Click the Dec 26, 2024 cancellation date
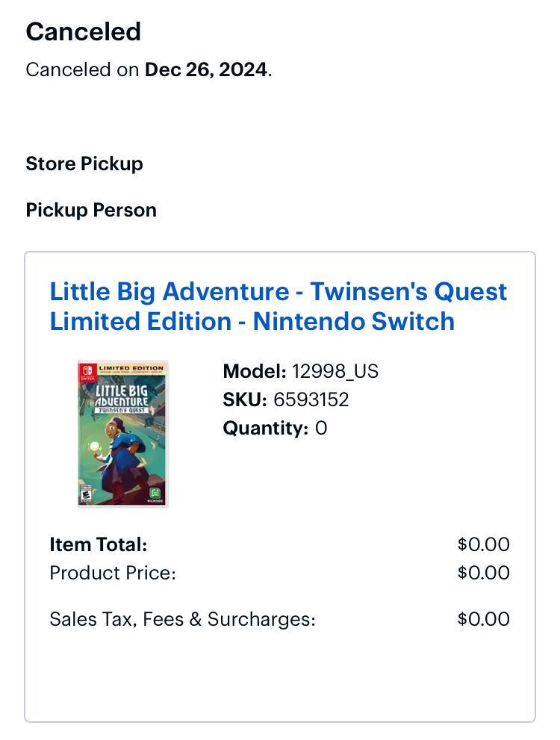 click(x=205, y=69)
